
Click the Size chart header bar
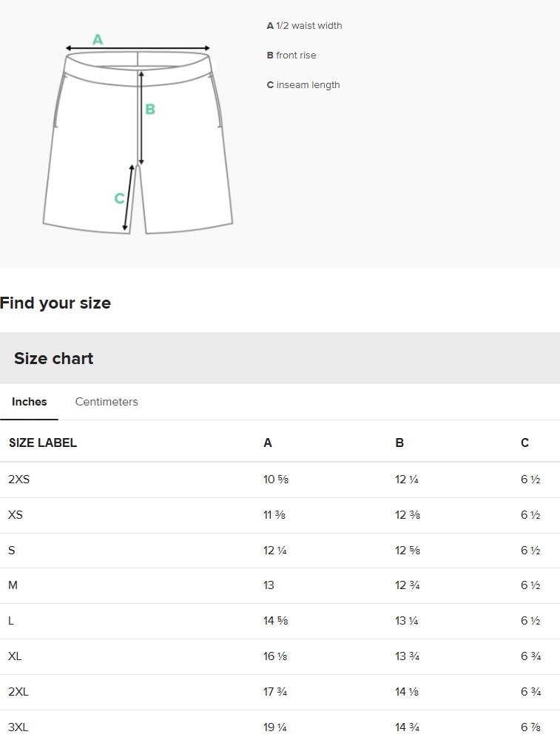tap(280, 358)
